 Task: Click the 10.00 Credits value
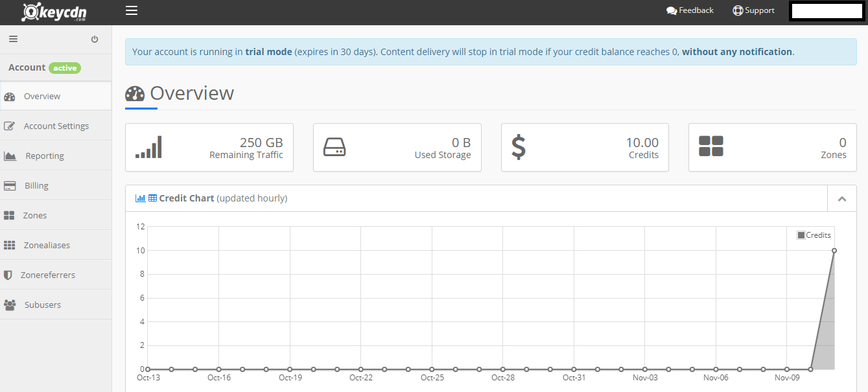pos(642,143)
